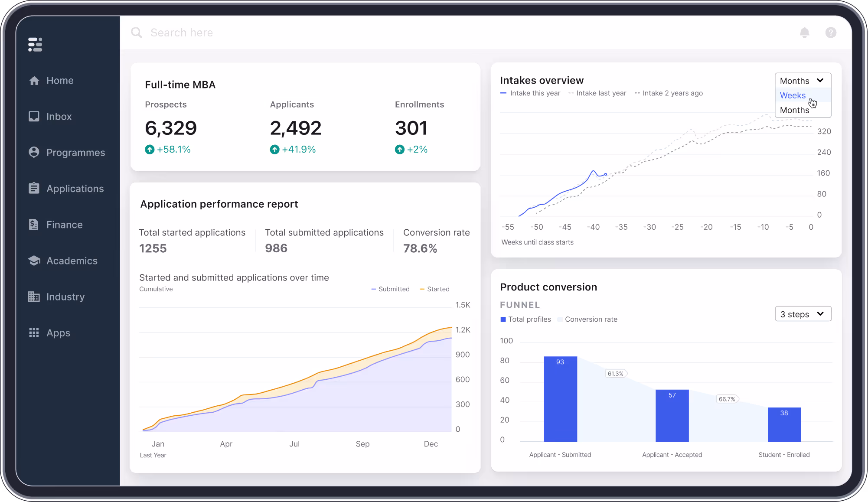
Task: Select the Inbox icon in the sidebar
Action: click(x=34, y=116)
